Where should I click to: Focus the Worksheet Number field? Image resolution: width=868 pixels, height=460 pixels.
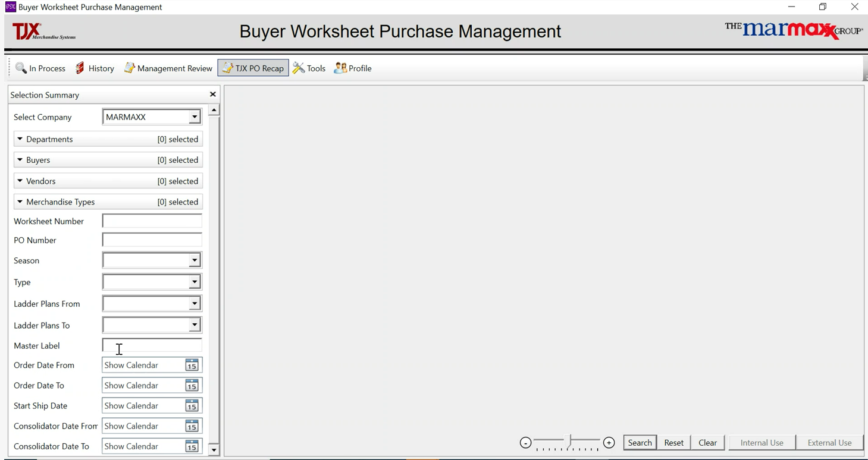[x=152, y=221]
